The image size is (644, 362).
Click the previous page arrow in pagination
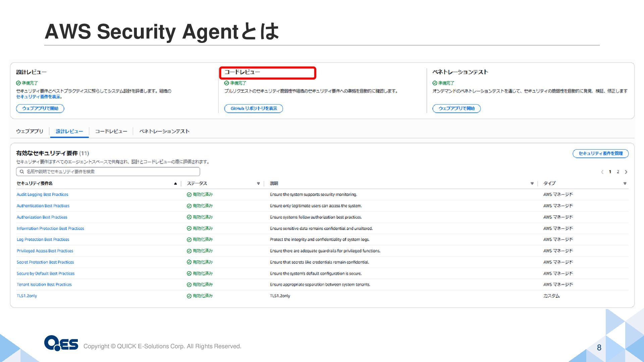coord(602,172)
